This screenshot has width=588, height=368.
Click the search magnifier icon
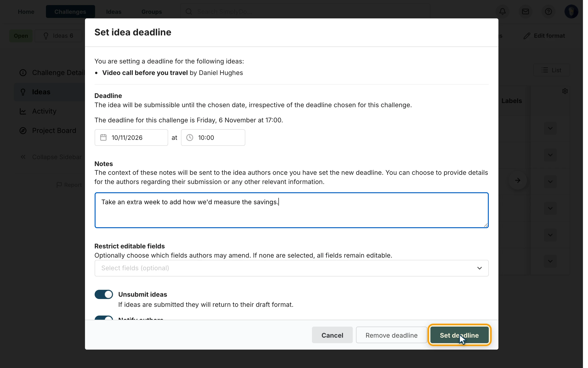pos(189,11)
